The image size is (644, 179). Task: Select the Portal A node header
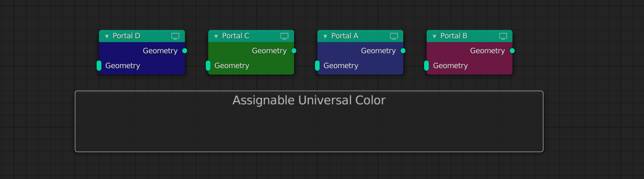pos(360,36)
